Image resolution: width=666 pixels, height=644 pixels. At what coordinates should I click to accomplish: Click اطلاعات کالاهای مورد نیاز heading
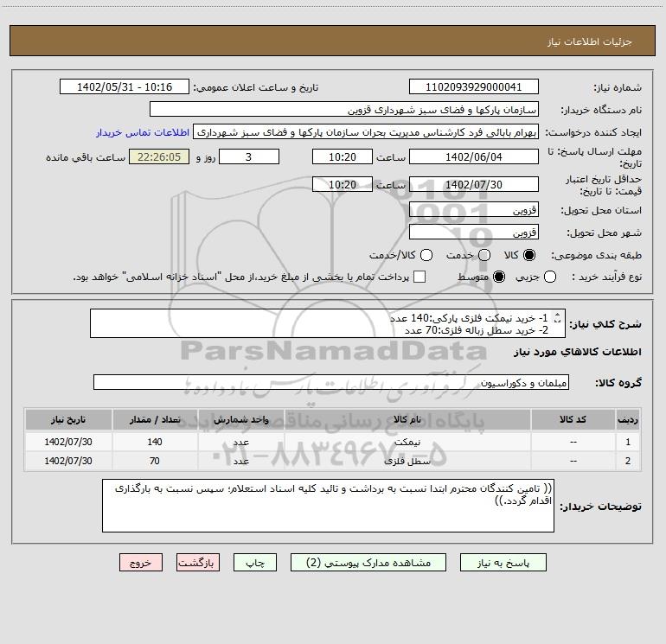point(578,352)
